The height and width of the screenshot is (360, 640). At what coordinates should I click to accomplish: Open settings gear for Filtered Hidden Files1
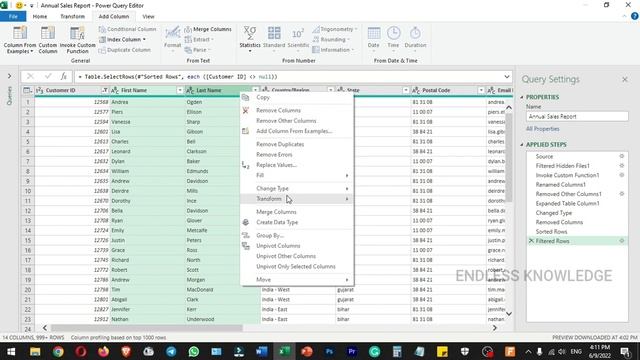[x=622, y=166]
